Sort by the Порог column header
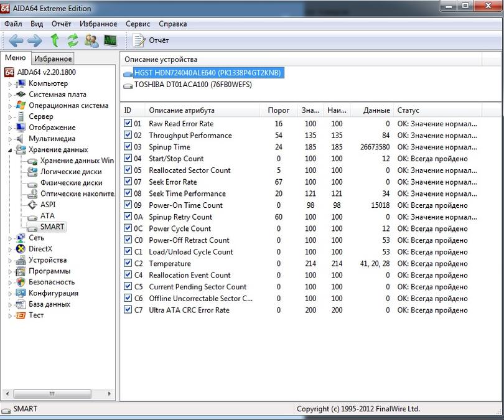This screenshot has height=420, width=504. [279, 110]
